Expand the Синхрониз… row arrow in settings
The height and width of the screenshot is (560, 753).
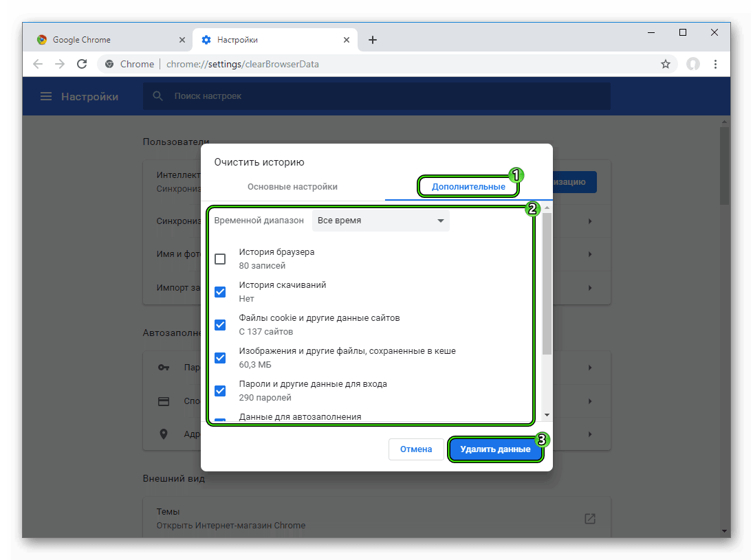point(590,221)
